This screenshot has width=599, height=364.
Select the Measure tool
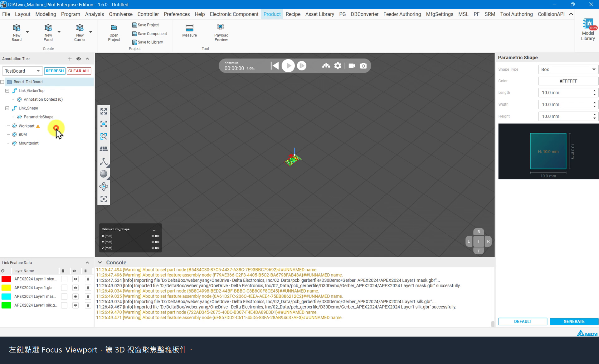point(189,31)
